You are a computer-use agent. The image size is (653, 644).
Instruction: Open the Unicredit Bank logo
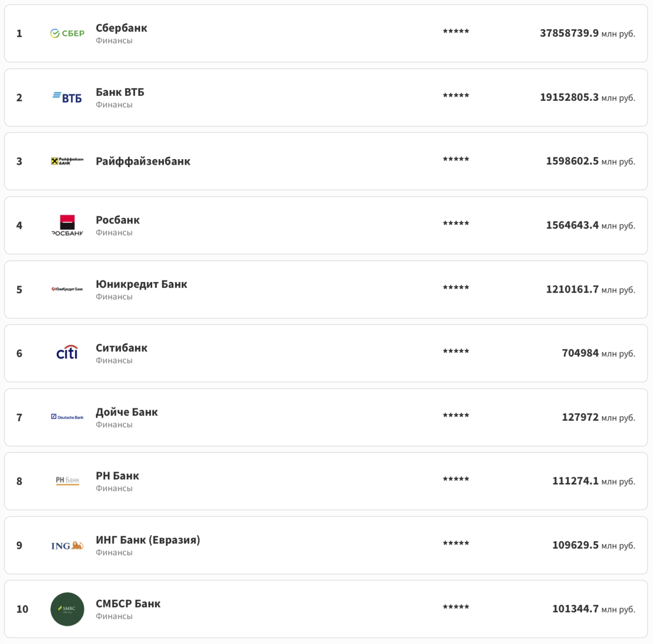(67, 289)
